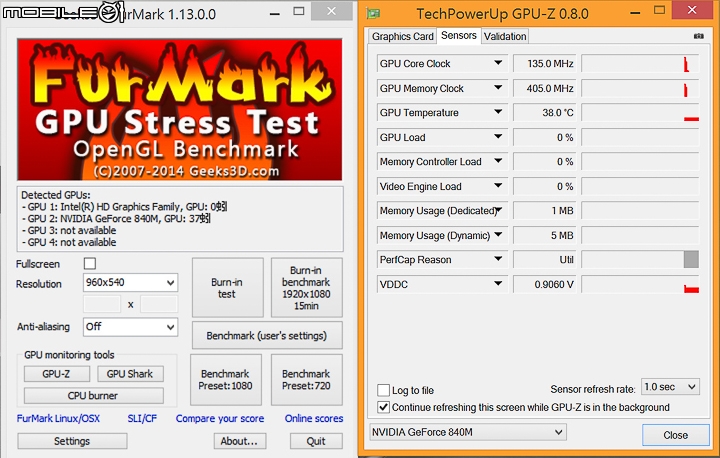
Task: Open FurMark Settings
Action: (72, 441)
